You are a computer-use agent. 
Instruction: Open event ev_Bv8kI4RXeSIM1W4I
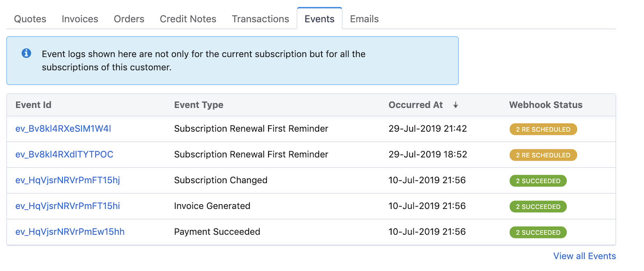63,128
